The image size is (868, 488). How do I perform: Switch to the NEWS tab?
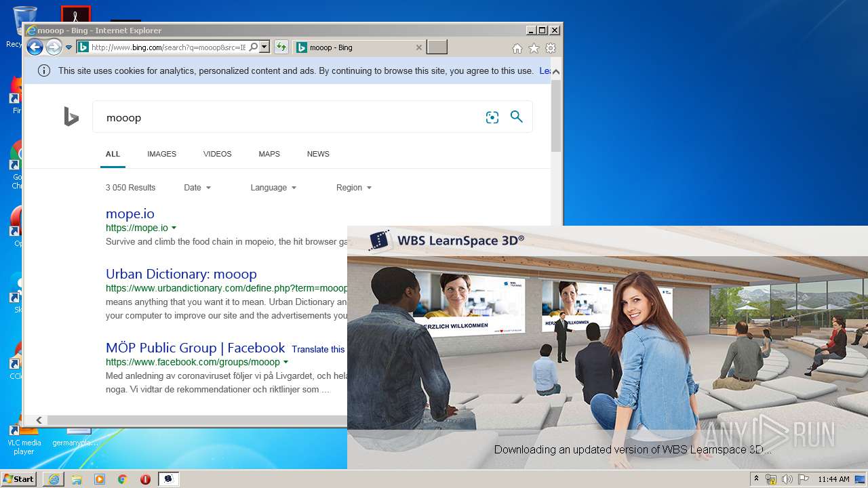pyautogui.click(x=318, y=154)
